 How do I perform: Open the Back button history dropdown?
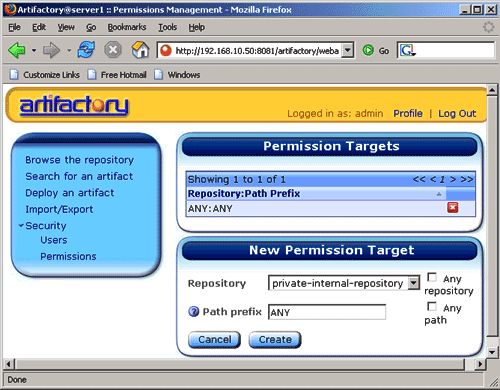(34, 51)
